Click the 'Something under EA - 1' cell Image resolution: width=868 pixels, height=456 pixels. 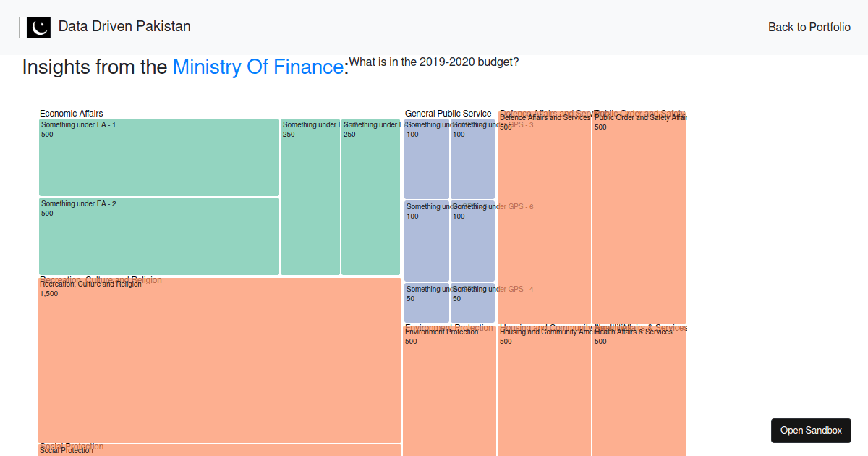point(158,157)
